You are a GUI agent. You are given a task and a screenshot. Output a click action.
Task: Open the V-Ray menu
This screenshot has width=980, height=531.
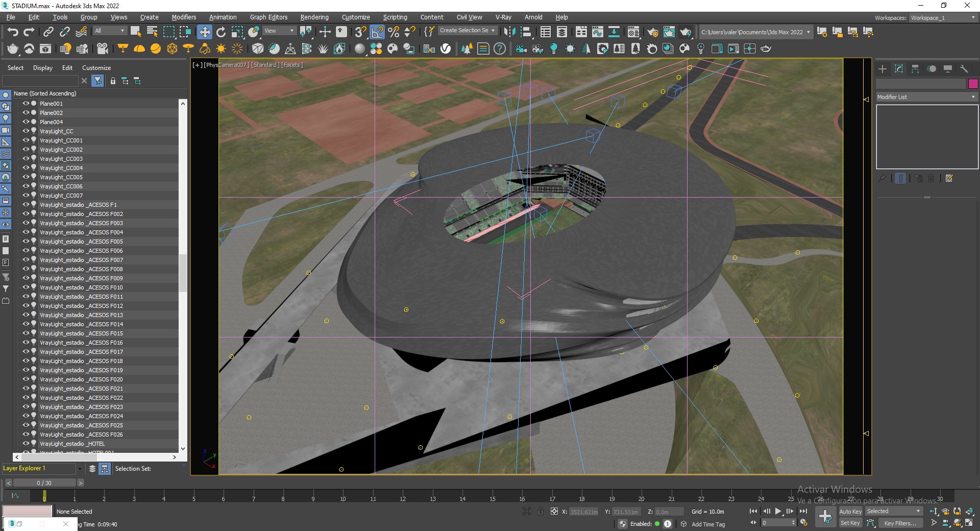[503, 17]
